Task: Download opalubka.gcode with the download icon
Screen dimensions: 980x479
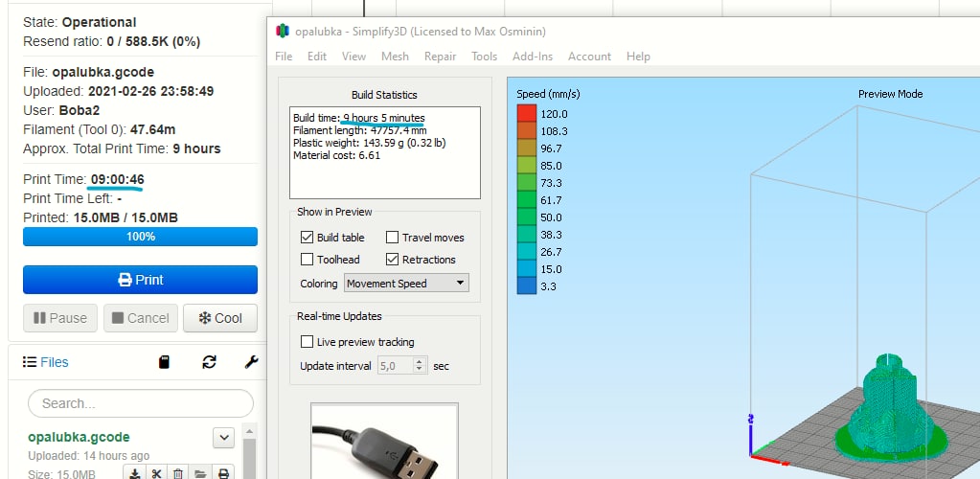Action: [134, 474]
